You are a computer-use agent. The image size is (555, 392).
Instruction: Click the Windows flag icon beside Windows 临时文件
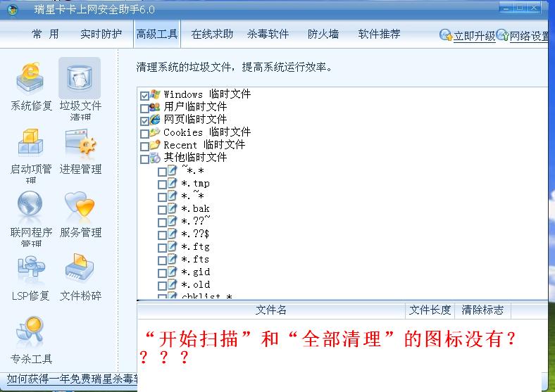(155, 94)
